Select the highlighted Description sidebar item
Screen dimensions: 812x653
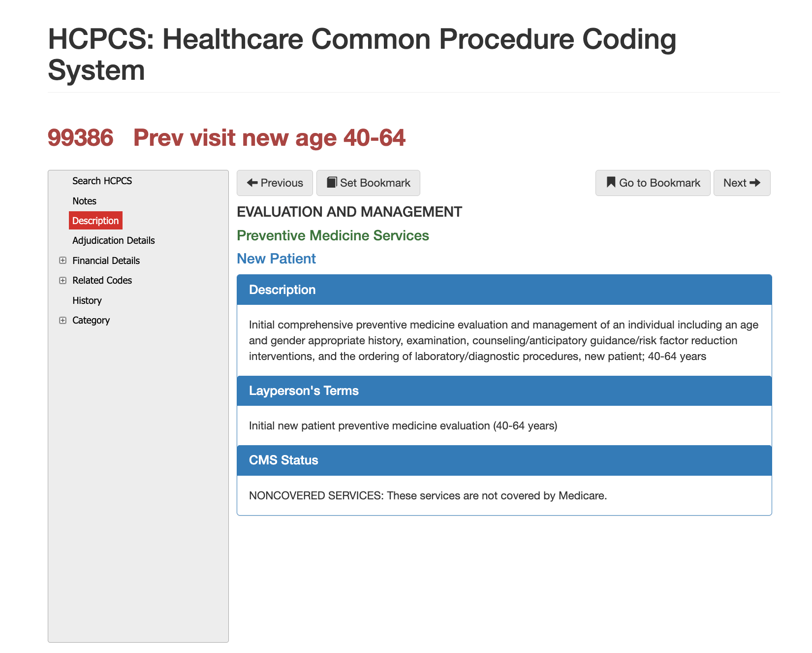click(95, 221)
